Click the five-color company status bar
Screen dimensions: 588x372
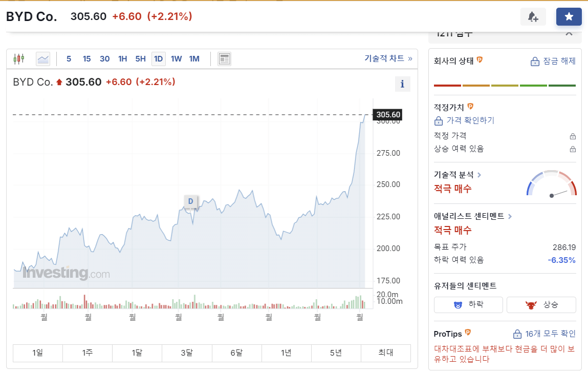coord(505,86)
